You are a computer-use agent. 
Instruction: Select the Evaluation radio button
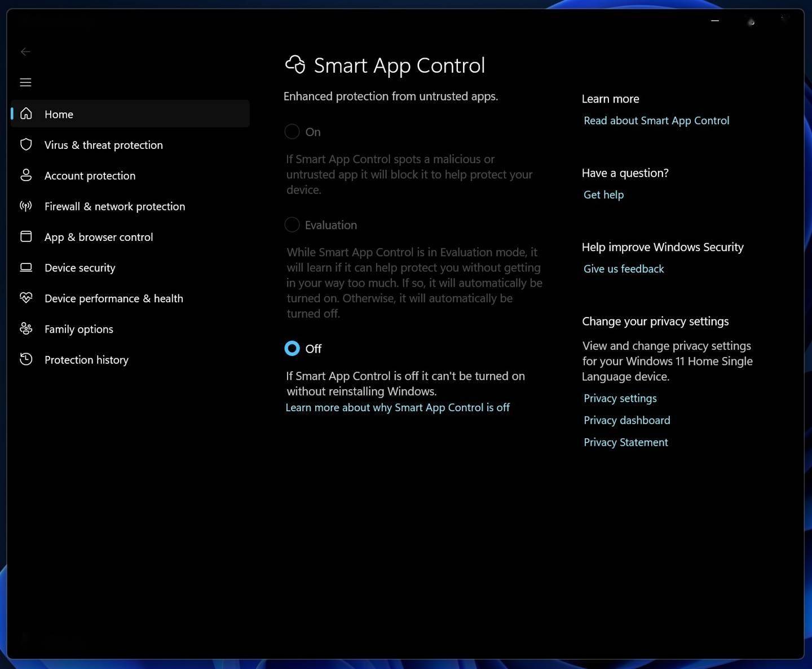coord(292,225)
